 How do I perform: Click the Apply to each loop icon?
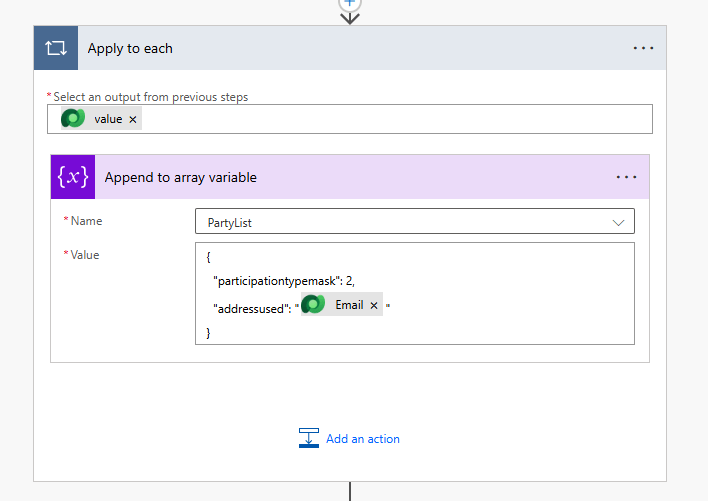coord(55,49)
